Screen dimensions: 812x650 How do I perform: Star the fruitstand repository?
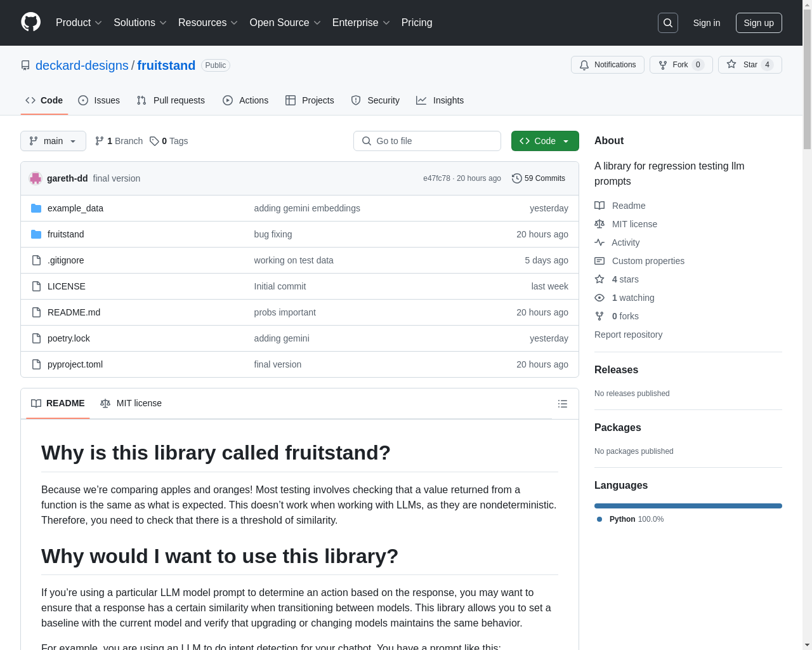750,65
